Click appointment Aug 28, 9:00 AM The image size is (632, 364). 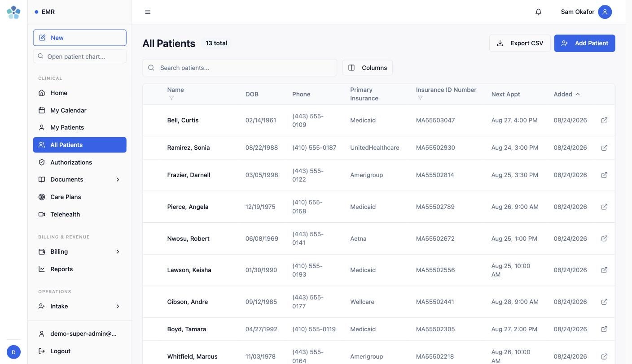515,302
